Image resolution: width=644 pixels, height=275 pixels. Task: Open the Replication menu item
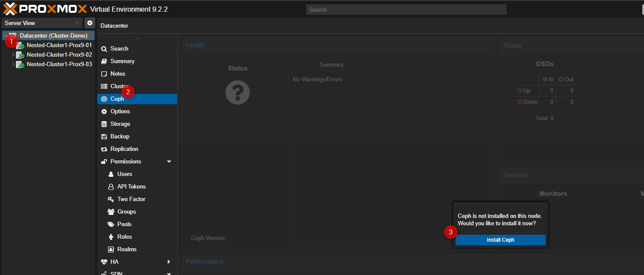pyautogui.click(x=137, y=149)
